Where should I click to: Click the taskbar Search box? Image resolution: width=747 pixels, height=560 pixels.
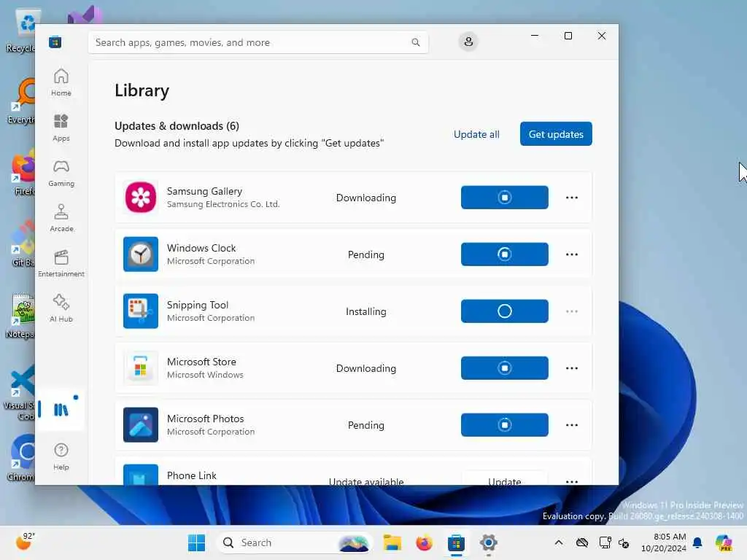[x=295, y=542]
